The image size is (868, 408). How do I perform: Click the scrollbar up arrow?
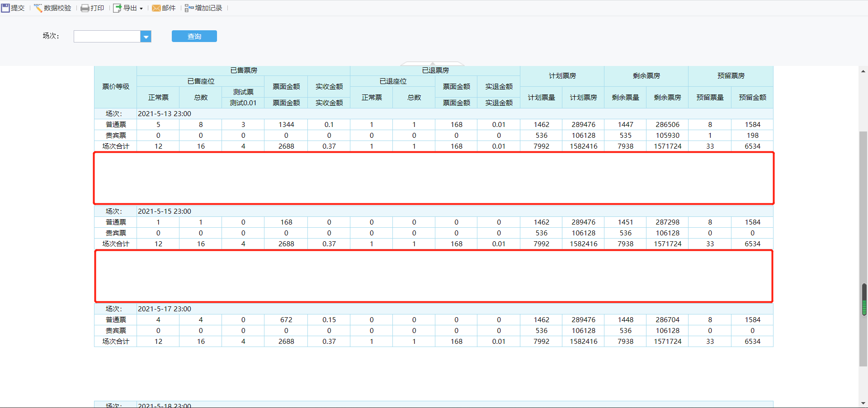click(x=863, y=71)
